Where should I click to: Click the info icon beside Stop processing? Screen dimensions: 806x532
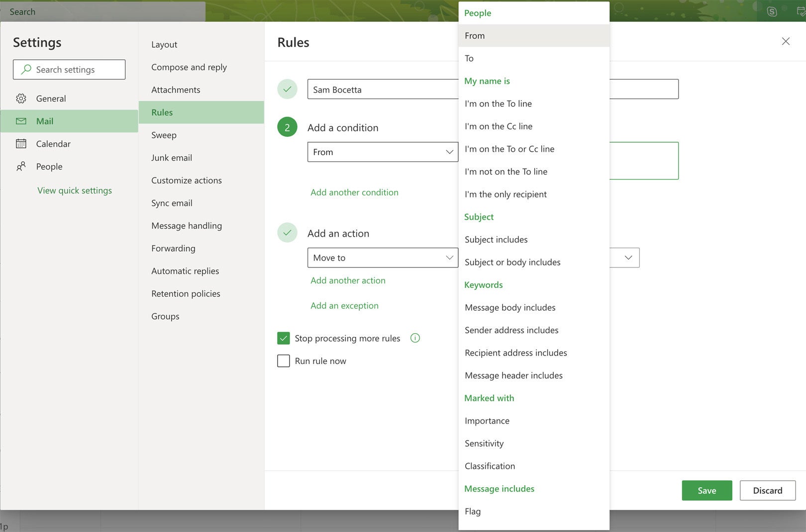click(x=415, y=338)
